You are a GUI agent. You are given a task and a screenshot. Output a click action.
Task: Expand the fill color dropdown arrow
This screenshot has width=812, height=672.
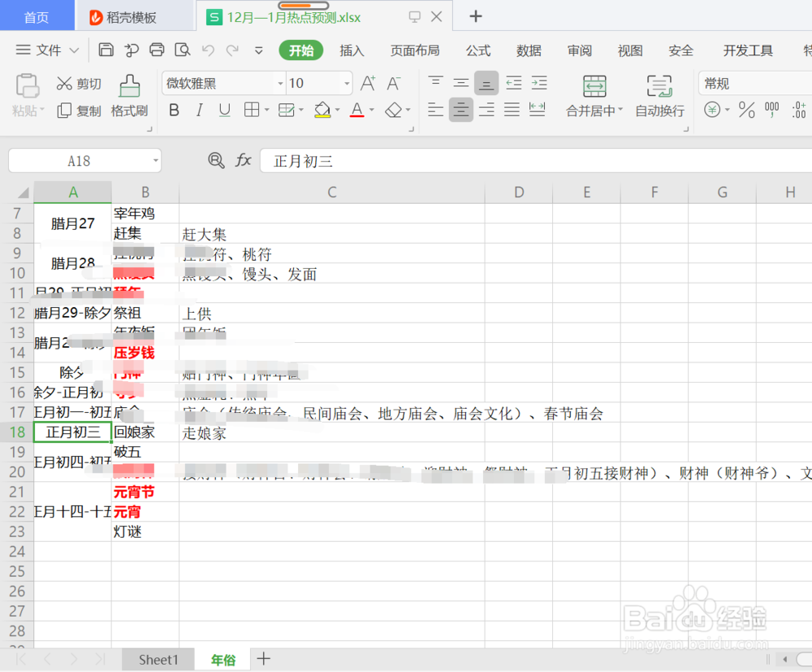click(338, 110)
